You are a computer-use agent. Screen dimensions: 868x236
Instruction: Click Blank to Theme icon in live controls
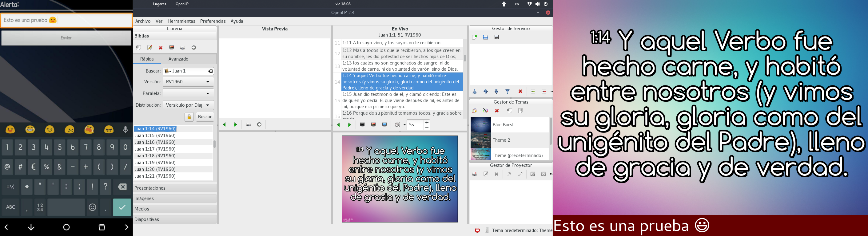coord(373,124)
